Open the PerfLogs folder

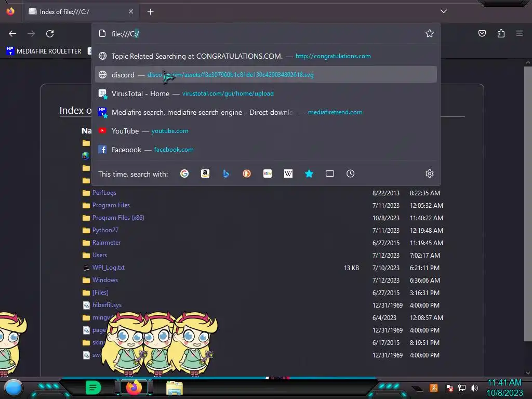click(x=104, y=193)
